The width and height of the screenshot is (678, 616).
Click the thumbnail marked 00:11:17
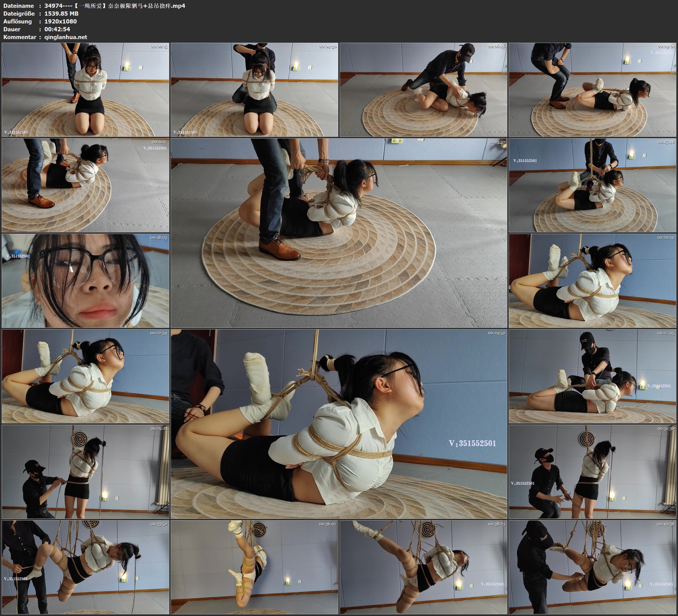click(85, 185)
